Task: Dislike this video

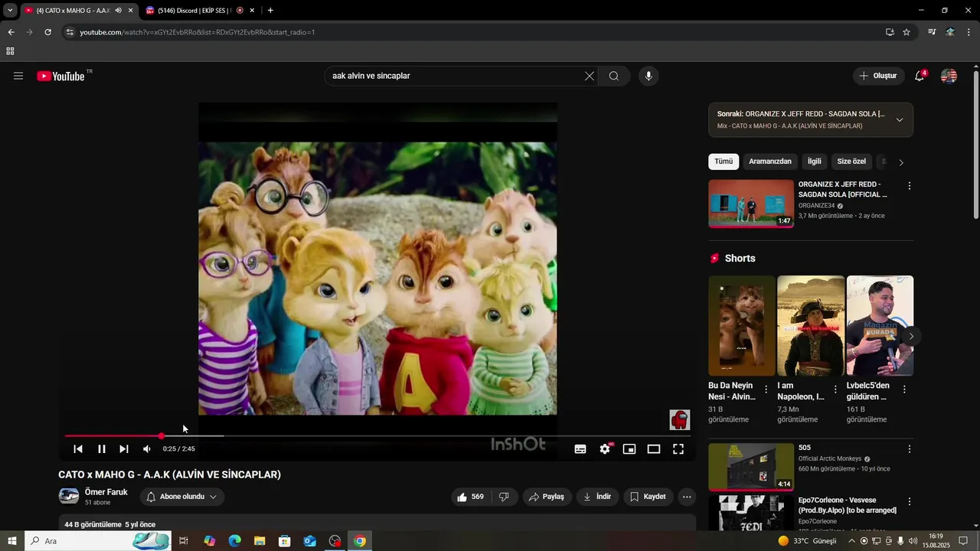Action: pyautogui.click(x=504, y=497)
